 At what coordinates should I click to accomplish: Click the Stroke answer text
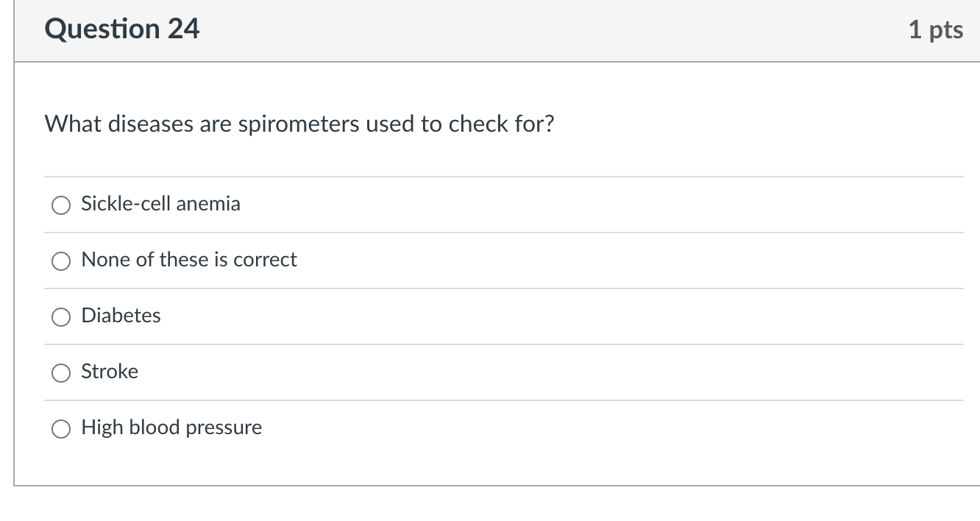pos(109,372)
